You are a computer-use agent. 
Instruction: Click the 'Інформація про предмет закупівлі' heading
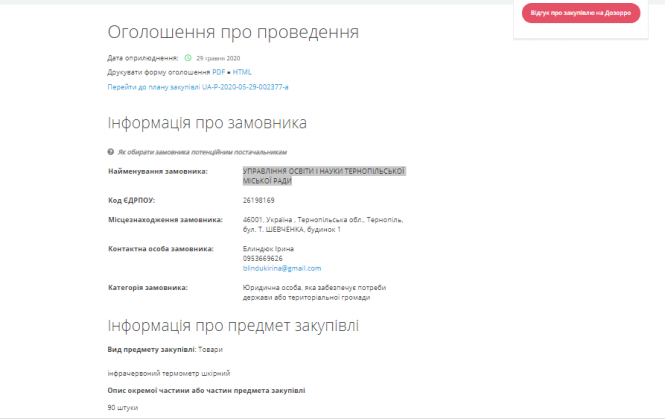pyautogui.click(x=232, y=326)
